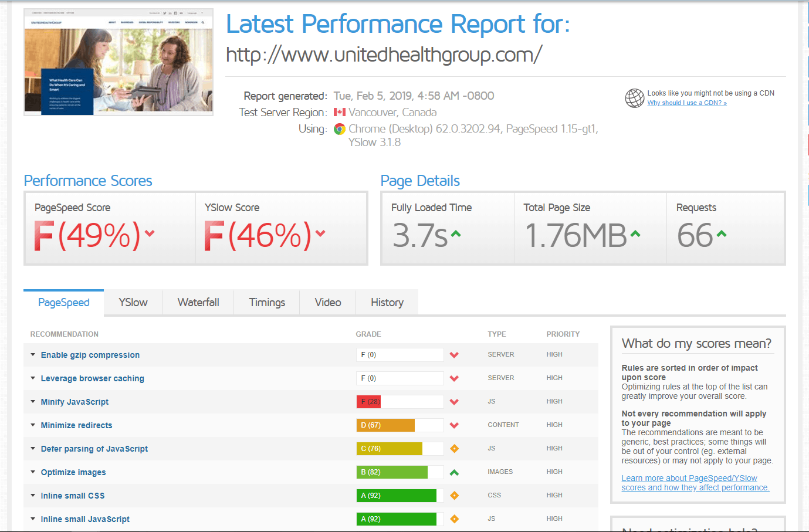This screenshot has height=532, width=809.
Task: Click the F (0) grade bar for gzip compression
Action: [x=400, y=355]
